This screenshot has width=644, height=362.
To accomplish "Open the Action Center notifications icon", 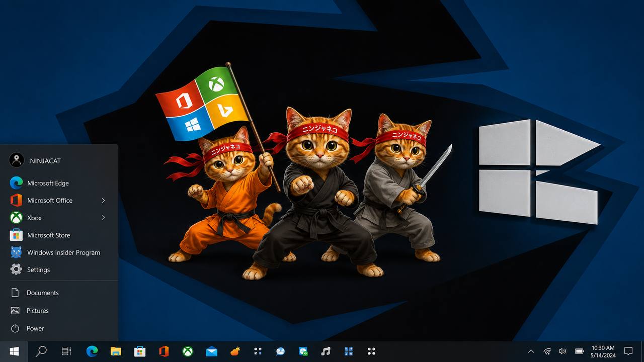I will click(x=628, y=351).
